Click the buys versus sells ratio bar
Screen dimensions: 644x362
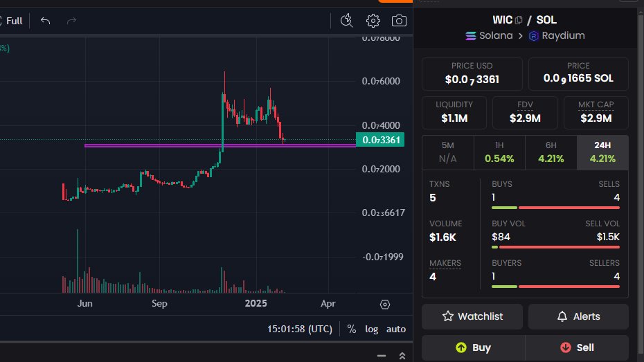(555, 208)
